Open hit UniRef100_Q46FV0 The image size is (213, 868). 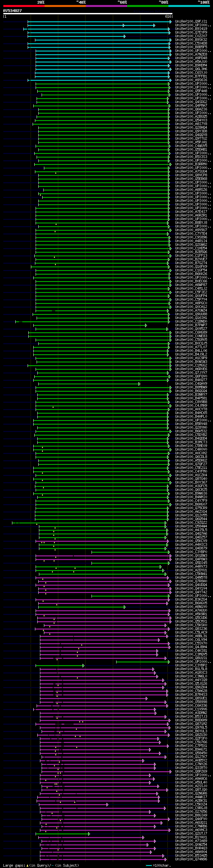click(x=191, y=819)
